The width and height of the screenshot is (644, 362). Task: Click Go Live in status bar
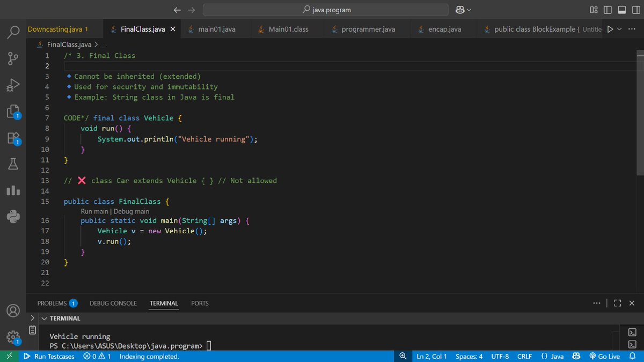pyautogui.click(x=605, y=356)
